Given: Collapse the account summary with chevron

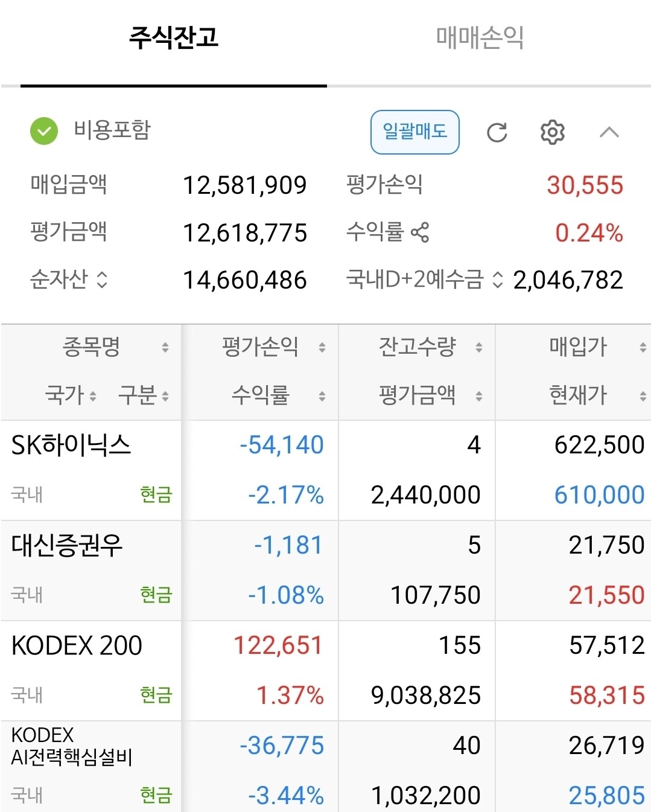Looking at the screenshot, I should pyautogui.click(x=609, y=132).
